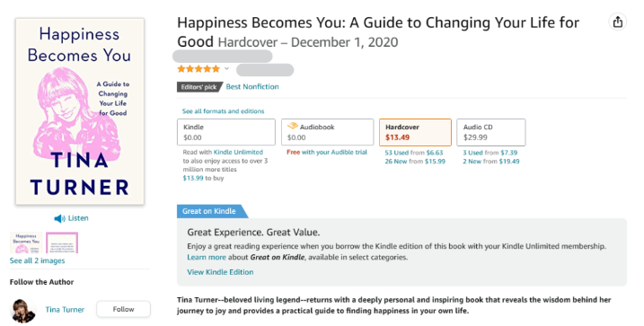
Task: Click the Follow author button
Action: (x=123, y=309)
